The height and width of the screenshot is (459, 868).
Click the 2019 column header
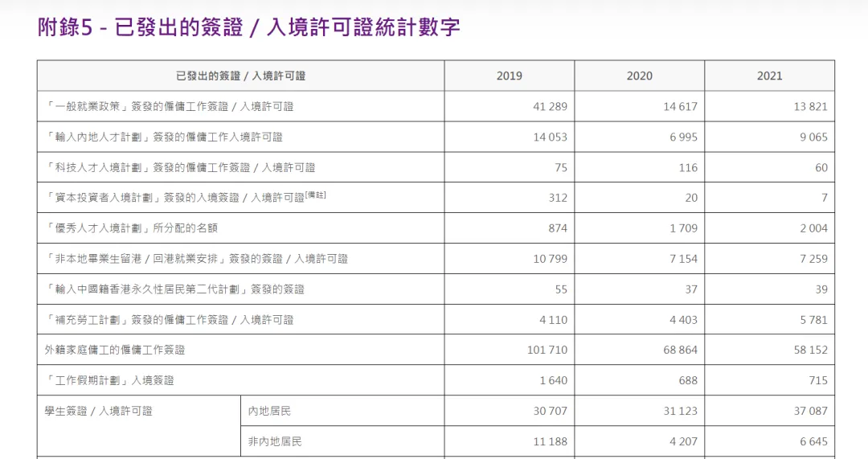(x=510, y=76)
